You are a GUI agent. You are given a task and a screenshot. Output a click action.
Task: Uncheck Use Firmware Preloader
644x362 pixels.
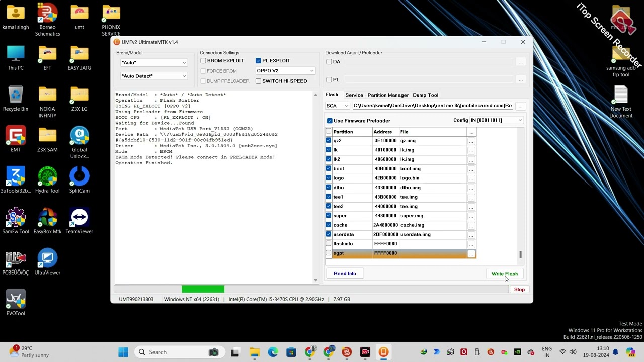tap(330, 121)
